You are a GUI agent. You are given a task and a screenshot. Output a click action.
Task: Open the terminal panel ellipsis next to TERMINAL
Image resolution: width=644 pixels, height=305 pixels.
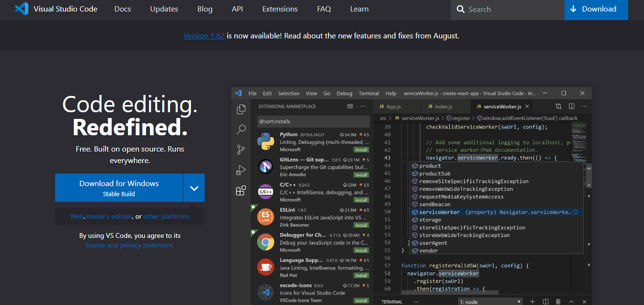coord(416,302)
